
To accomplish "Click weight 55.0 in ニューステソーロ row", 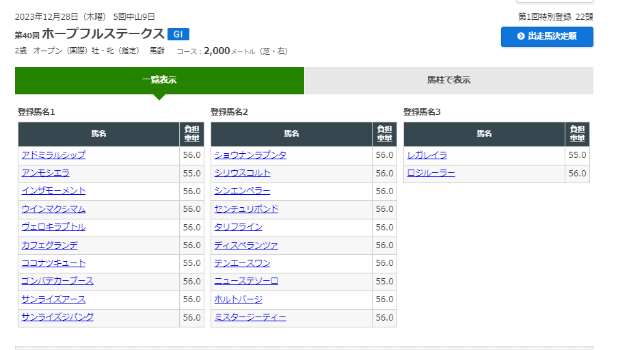I will click(x=384, y=282).
